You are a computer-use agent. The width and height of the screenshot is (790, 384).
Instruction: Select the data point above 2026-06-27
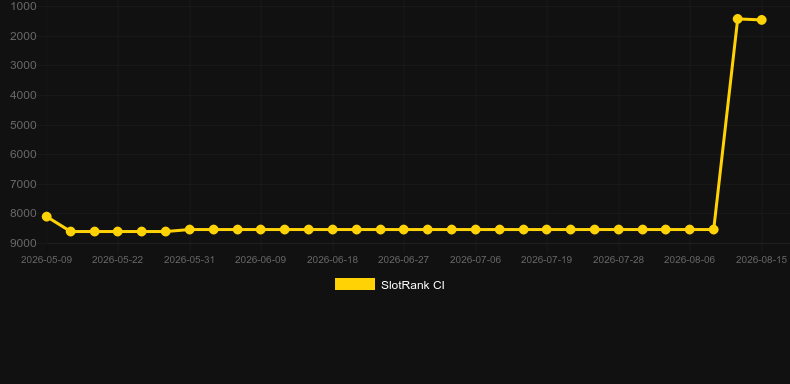click(404, 229)
